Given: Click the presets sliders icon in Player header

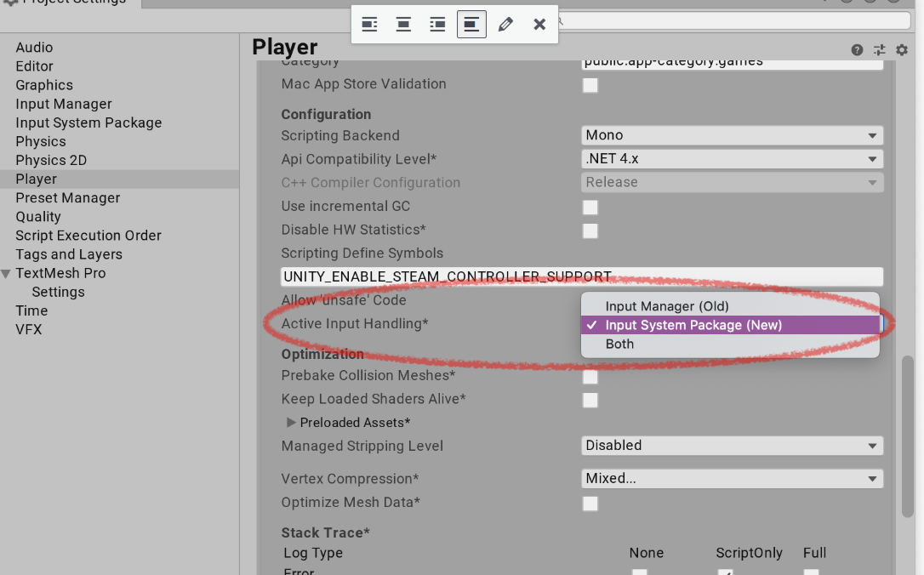Looking at the screenshot, I should point(879,49).
